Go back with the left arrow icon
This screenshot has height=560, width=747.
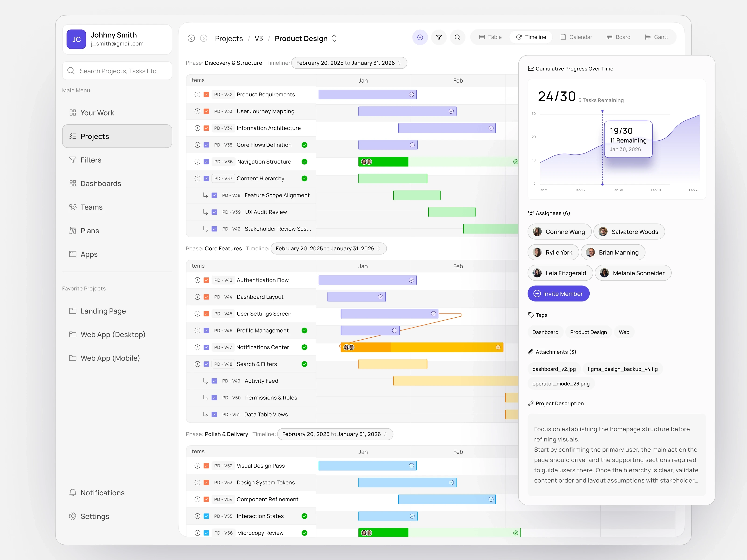click(191, 38)
